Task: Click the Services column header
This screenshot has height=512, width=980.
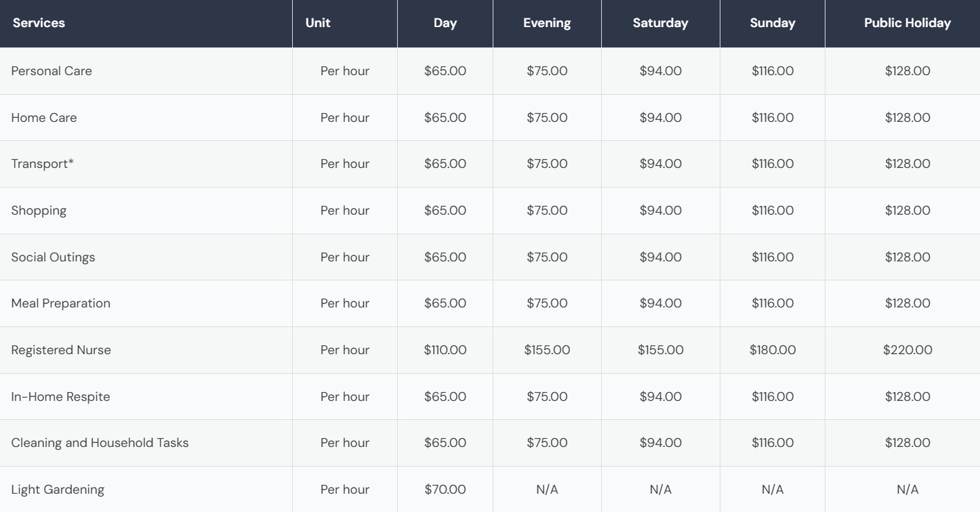Action: pyautogui.click(x=39, y=23)
